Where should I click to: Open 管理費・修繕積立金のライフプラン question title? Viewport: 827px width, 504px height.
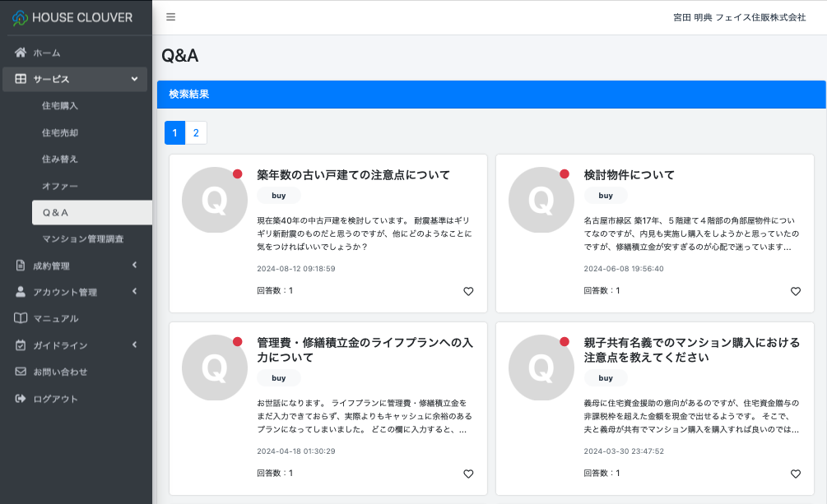(365, 349)
